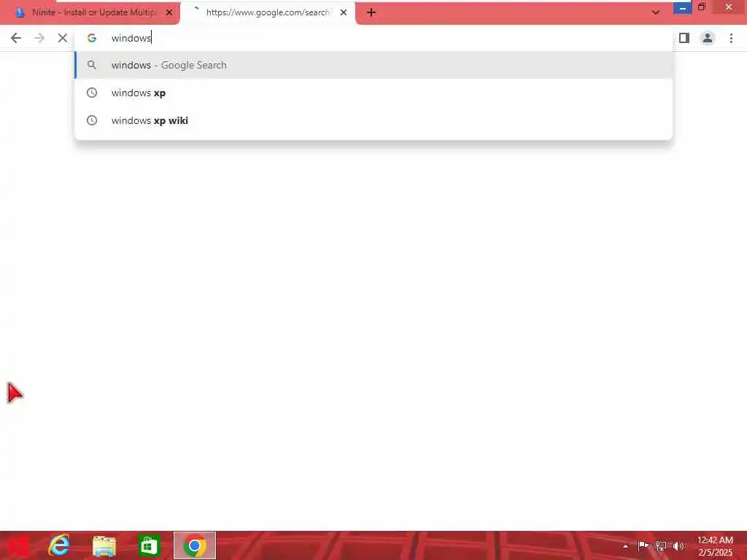Select the google.com/search tab

(268, 12)
